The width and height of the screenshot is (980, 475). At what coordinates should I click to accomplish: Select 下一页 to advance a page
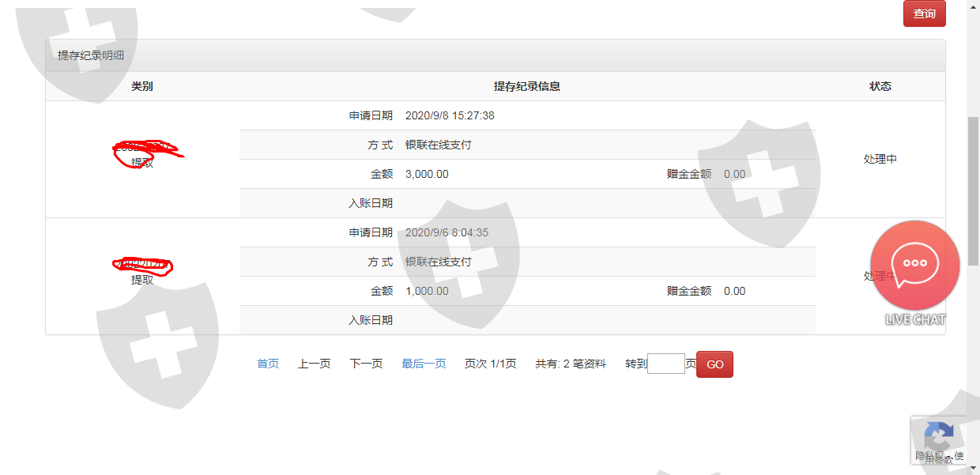click(366, 364)
